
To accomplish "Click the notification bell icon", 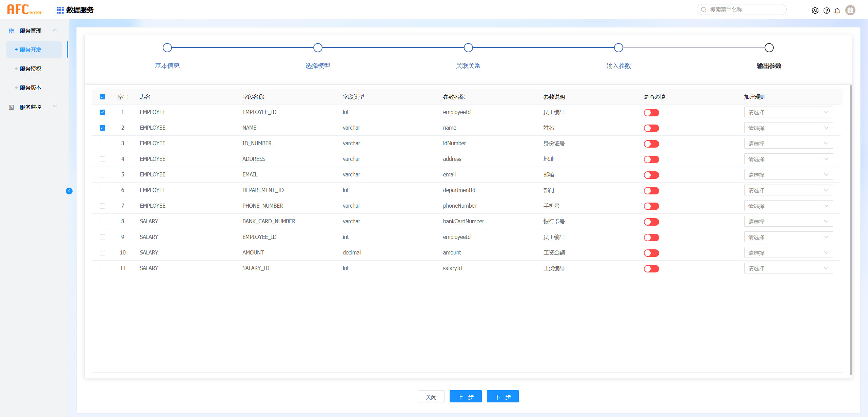I will click(x=837, y=11).
